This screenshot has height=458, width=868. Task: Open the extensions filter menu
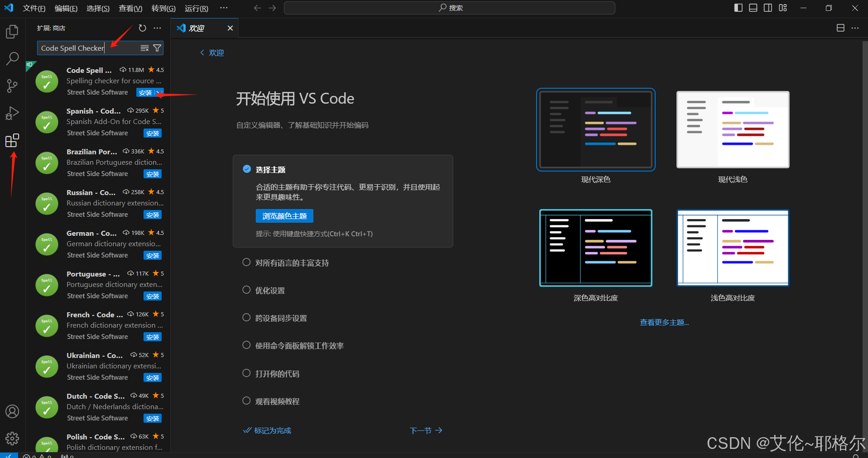(x=157, y=48)
